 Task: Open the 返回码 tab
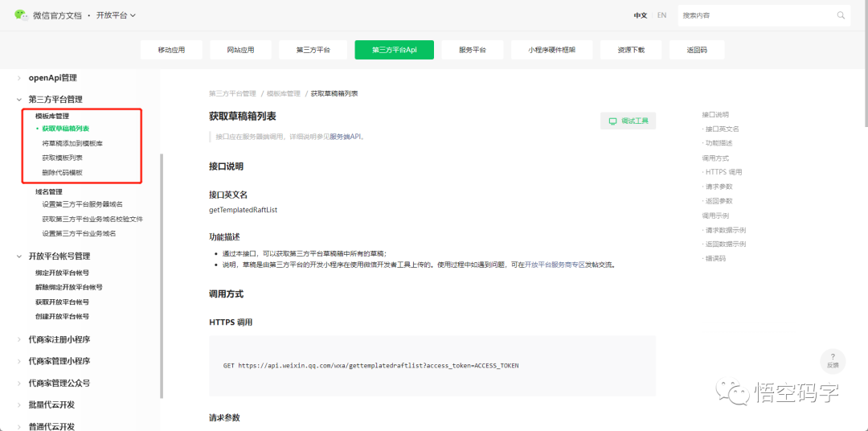coord(697,50)
